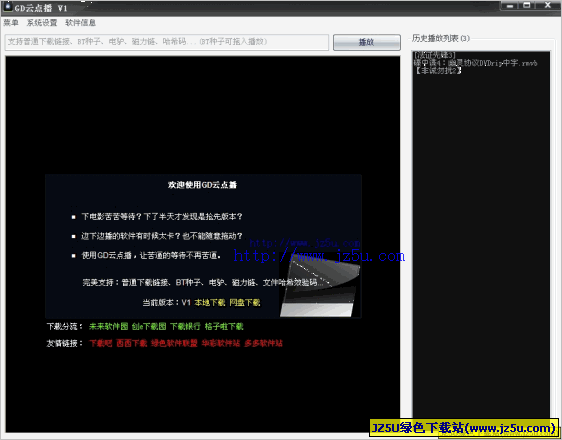Image resolution: width=562 pixels, height=440 pixels.
Task: Visit the 西西下载 friend link
Action: [x=132, y=343]
